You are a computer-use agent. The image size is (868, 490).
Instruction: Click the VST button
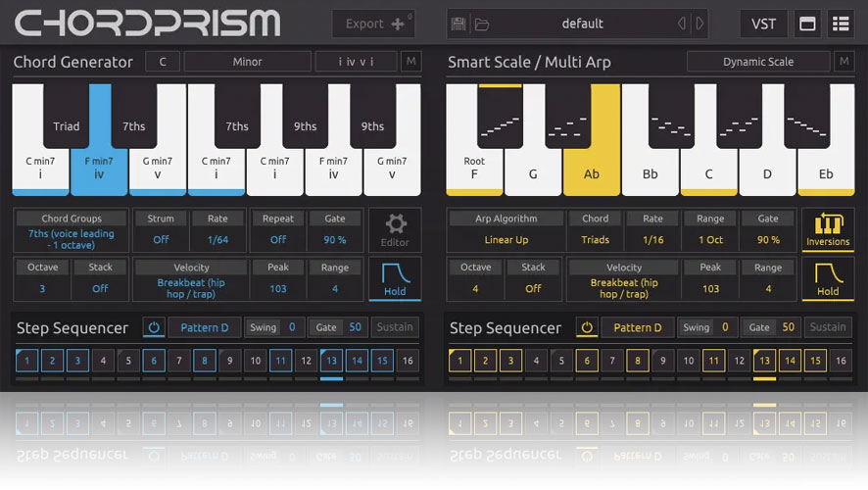tap(763, 24)
